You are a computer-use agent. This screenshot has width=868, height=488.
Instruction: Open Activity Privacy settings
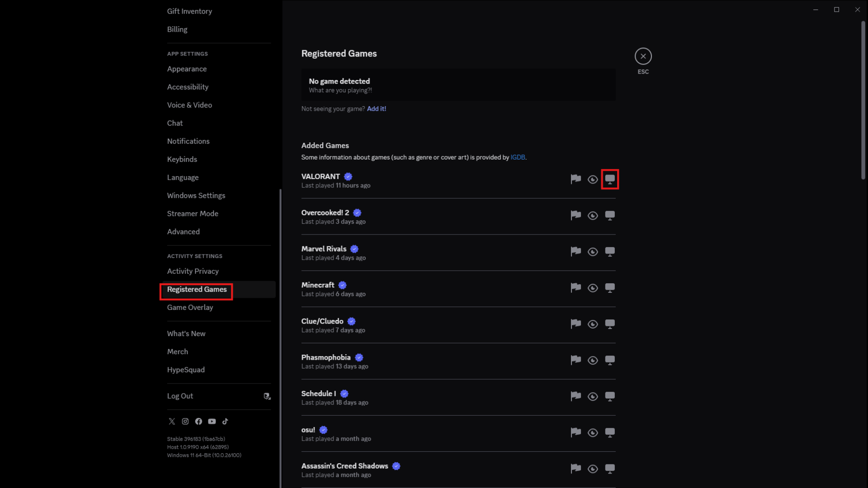(x=193, y=271)
